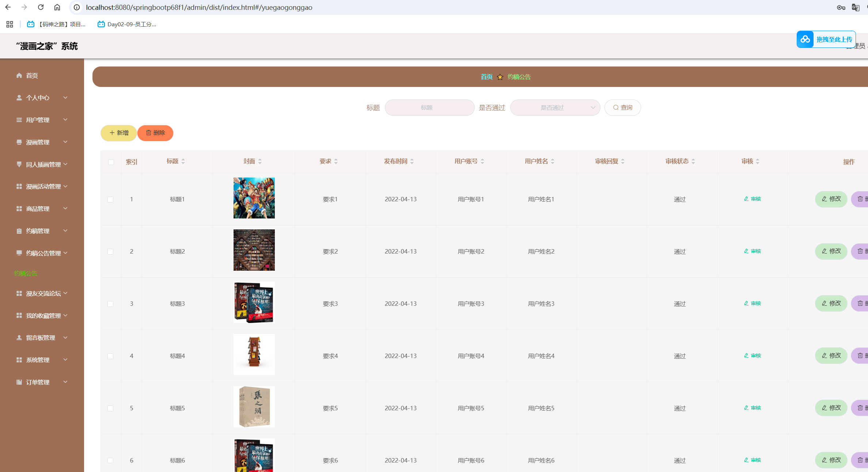Click 首页 link in the breadcrumb

[486, 77]
